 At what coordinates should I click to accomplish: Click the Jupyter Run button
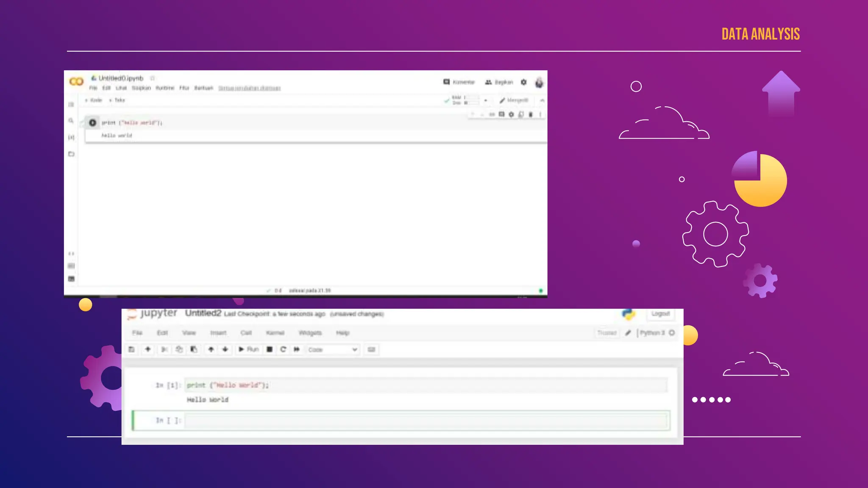249,349
